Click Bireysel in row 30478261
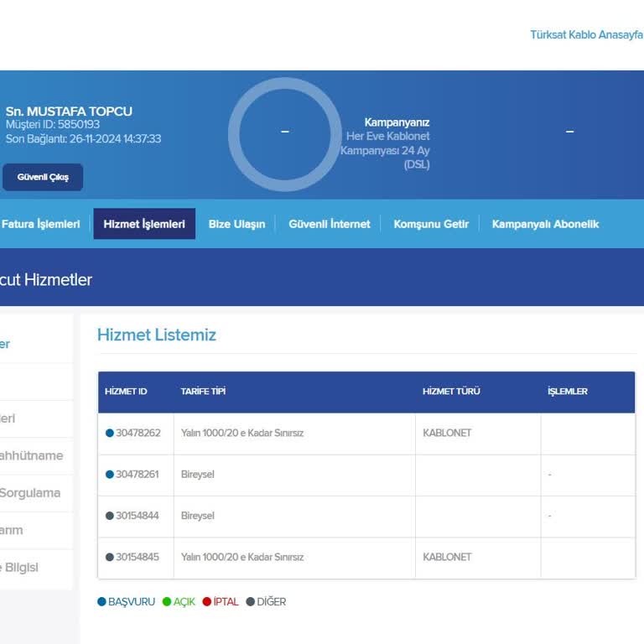This screenshot has width=644, height=644. [x=198, y=475]
